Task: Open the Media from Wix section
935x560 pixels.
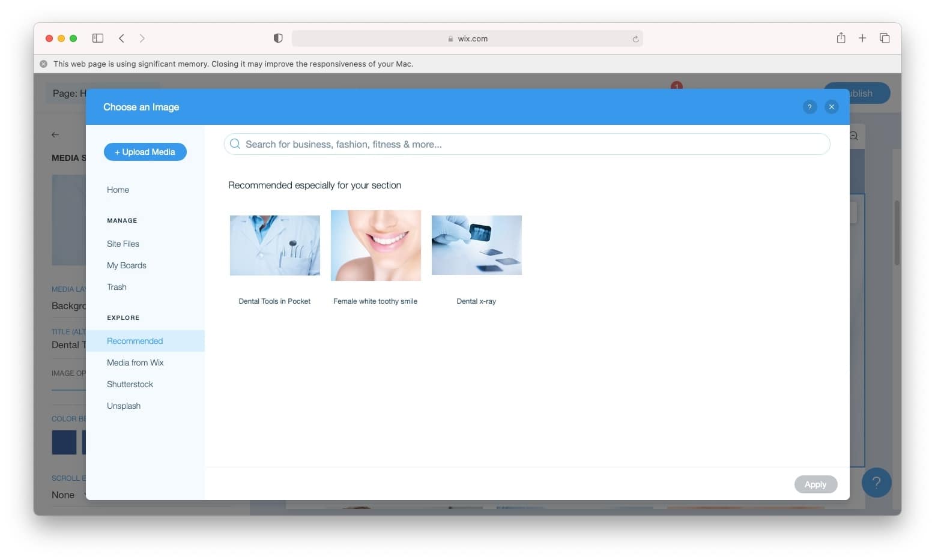Action: pyautogui.click(x=135, y=363)
